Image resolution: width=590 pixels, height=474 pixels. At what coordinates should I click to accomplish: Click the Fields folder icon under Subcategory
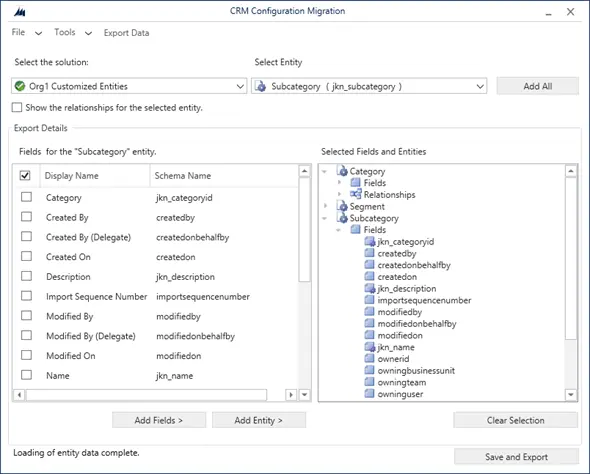(356, 229)
